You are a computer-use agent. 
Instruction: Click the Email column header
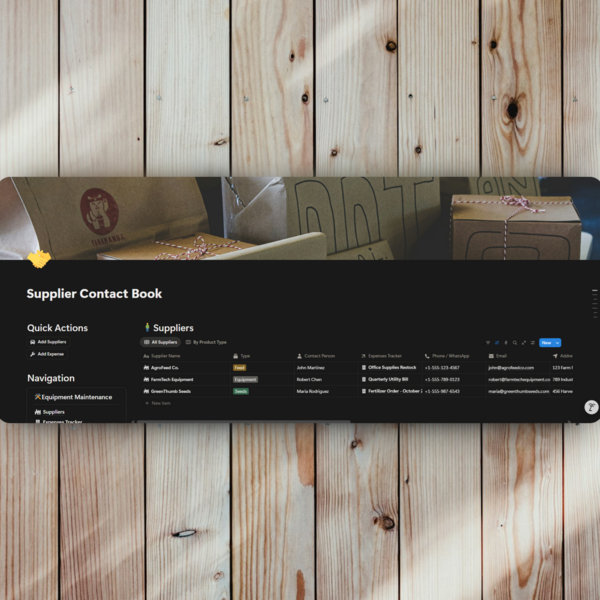click(518, 356)
